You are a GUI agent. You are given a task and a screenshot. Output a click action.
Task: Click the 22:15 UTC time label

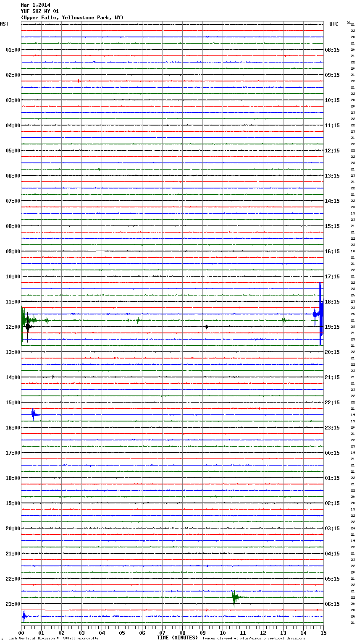coord(332,403)
